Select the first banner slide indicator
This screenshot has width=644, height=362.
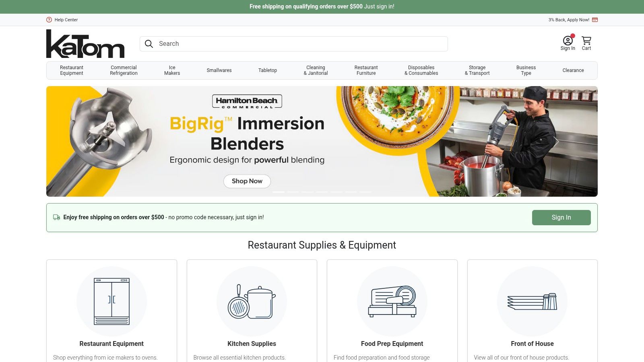click(279, 192)
